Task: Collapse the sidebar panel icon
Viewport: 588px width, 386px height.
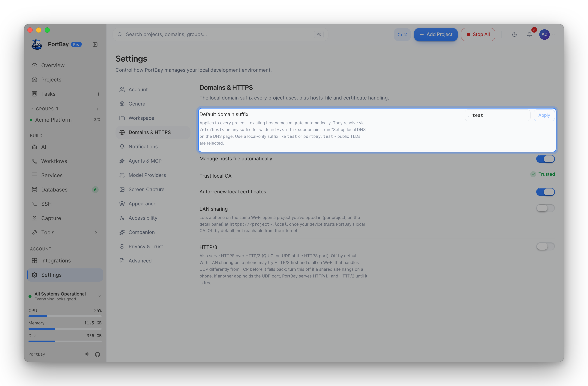Action: click(x=95, y=44)
